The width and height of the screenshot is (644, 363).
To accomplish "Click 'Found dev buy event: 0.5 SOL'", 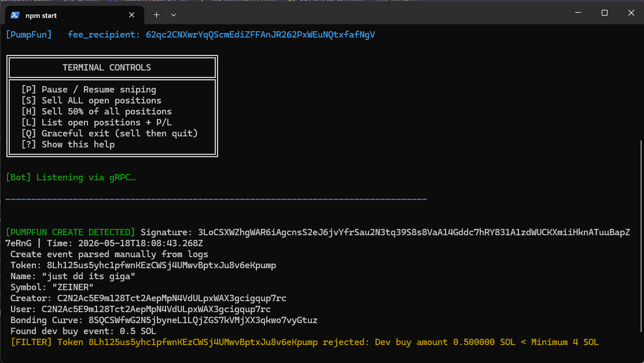I will [x=83, y=331].
